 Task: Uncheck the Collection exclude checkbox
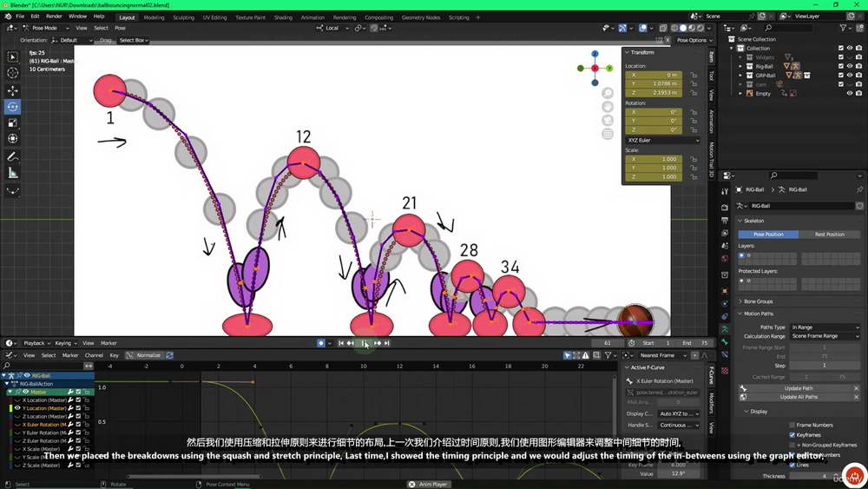pos(841,48)
